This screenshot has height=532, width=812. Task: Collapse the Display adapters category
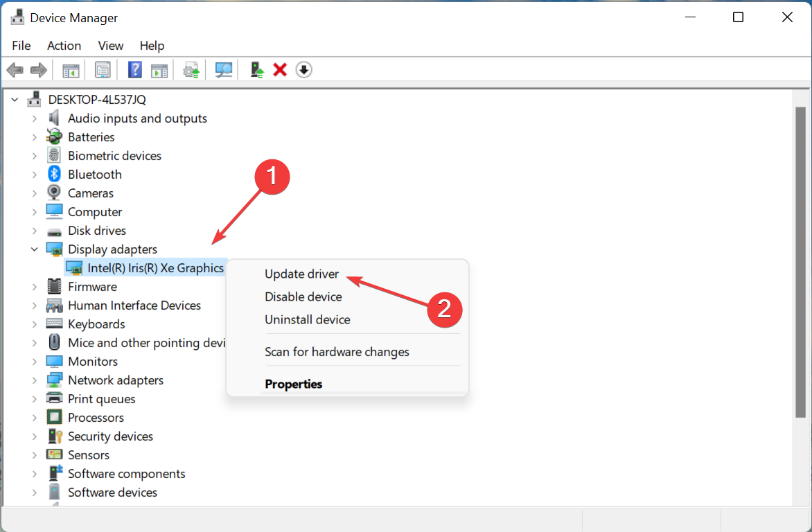tap(35, 249)
